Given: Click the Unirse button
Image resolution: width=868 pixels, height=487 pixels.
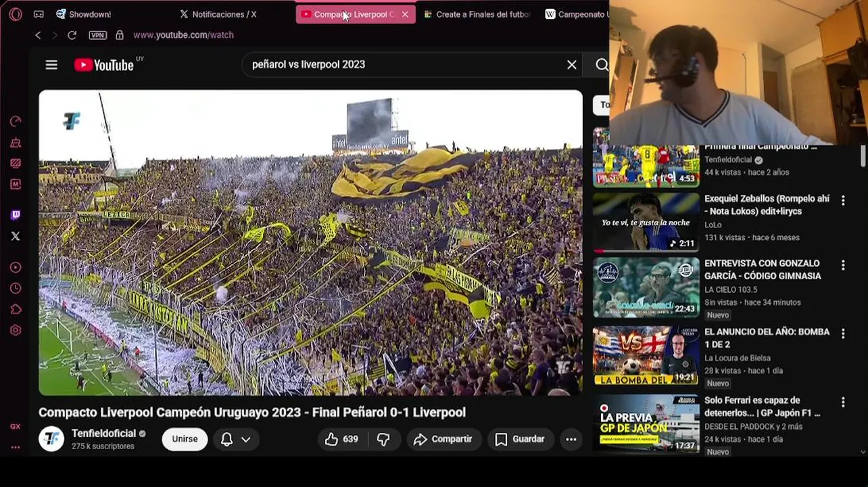Looking at the screenshot, I should click(185, 439).
